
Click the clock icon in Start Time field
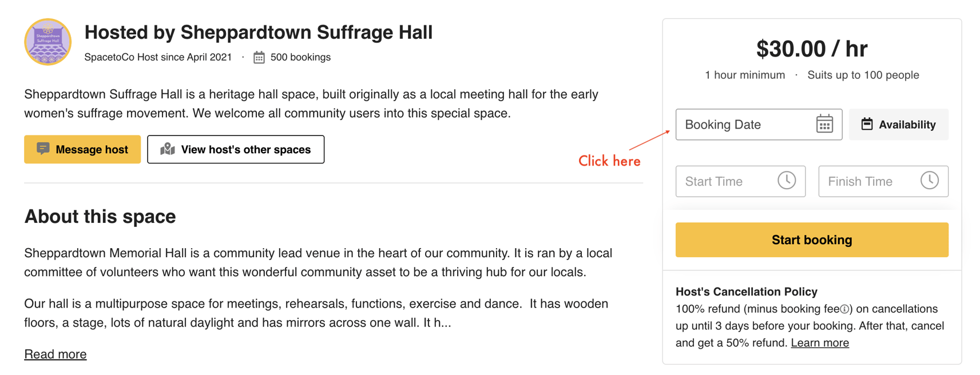(x=788, y=181)
